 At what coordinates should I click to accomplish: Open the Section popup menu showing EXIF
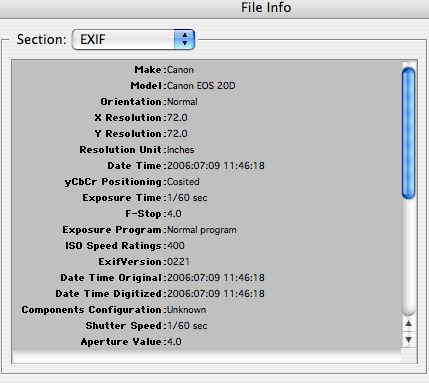[x=133, y=39]
